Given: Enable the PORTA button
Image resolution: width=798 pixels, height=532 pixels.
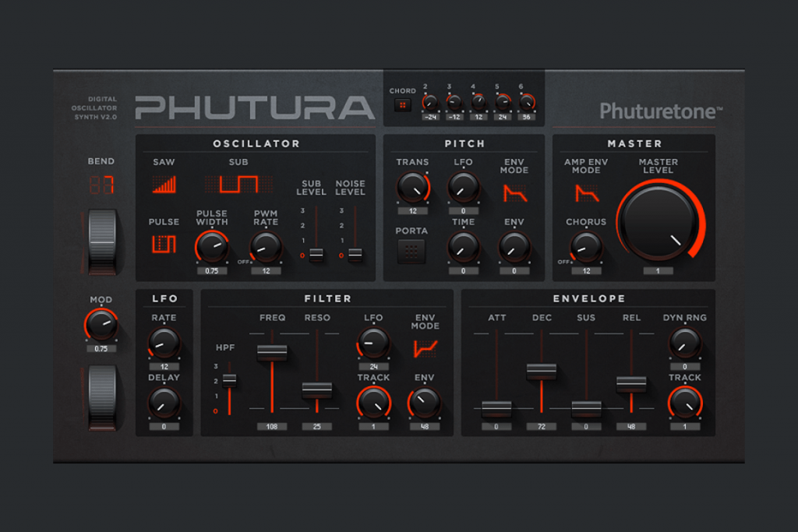Looking at the screenshot, I should point(411,250).
